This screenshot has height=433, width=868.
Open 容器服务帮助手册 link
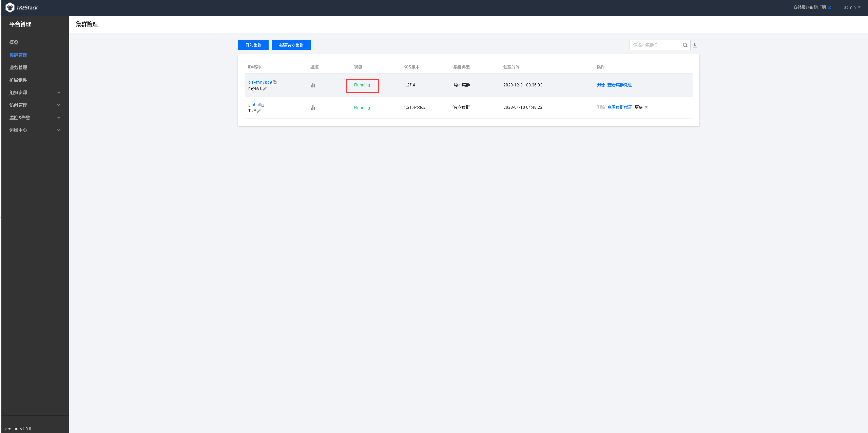tap(809, 7)
